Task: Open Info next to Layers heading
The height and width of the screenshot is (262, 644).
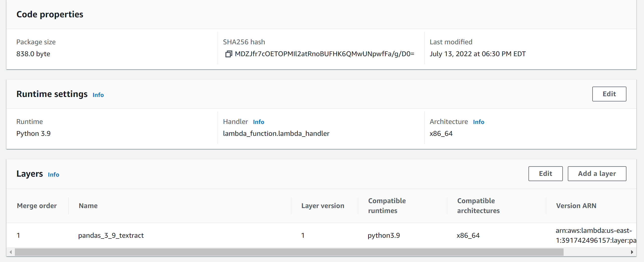Action: pyautogui.click(x=53, y=175)
